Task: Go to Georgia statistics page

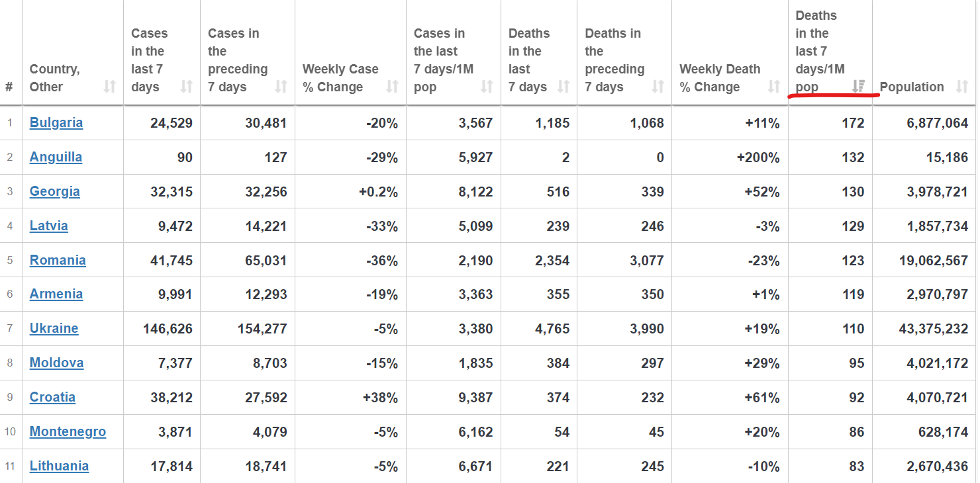Action: click(54, 191)
